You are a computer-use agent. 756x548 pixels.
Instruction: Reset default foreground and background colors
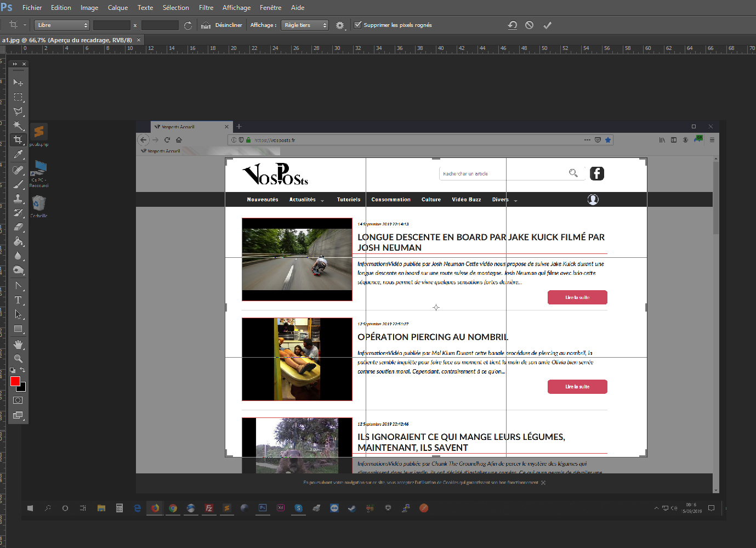coord(13,370)
